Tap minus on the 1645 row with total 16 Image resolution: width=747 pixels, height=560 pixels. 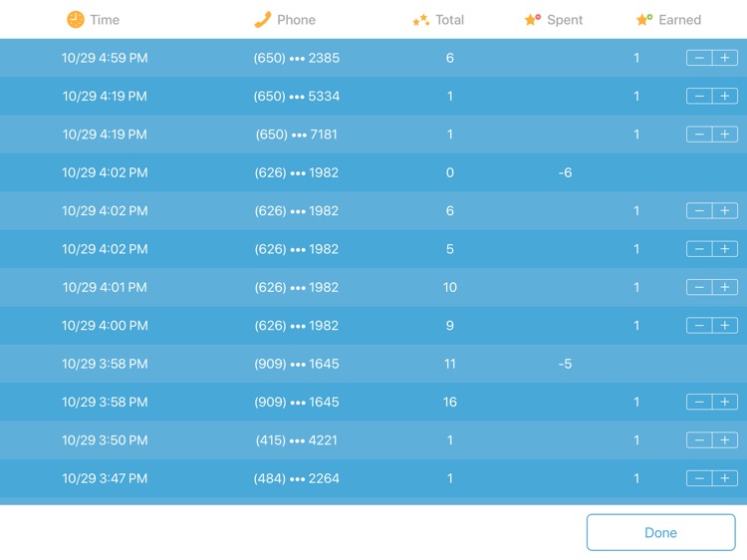(x=699, y=402)
